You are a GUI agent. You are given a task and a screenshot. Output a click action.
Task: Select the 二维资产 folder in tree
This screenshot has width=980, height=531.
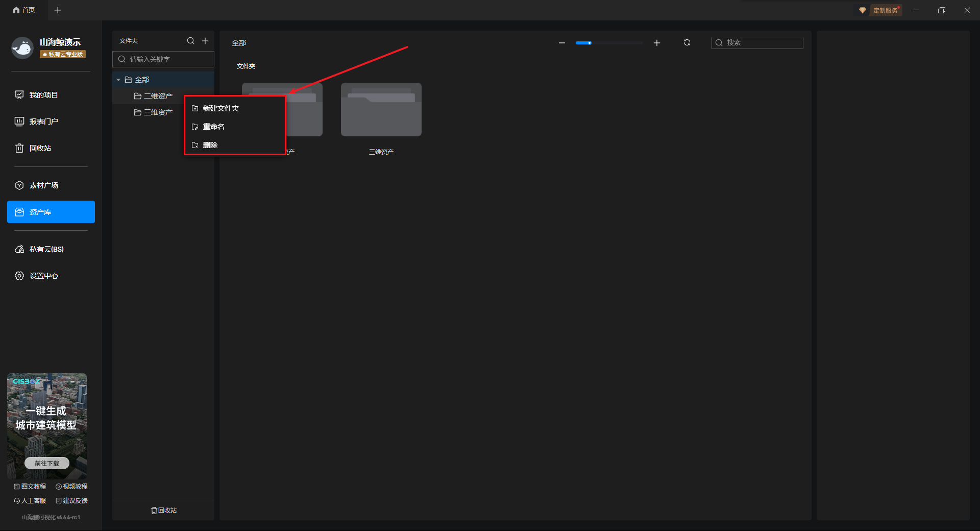click(x=158, y=96)
